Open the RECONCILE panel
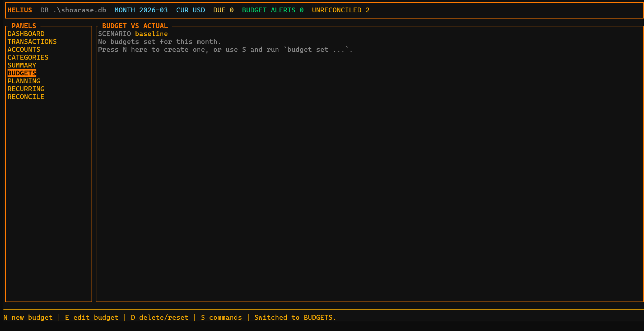Viewport: 644px width, 331px height. coord(26,97)
